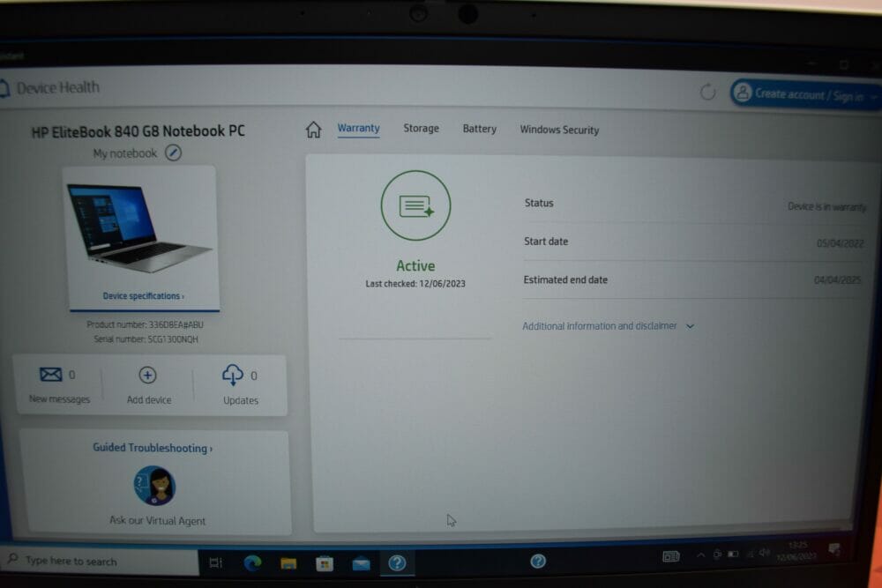Click the active HP Support Assistant taskbar icon
The width and height of the screenshot is (882, 588).
pyautogui.click(x=397, y=562)
